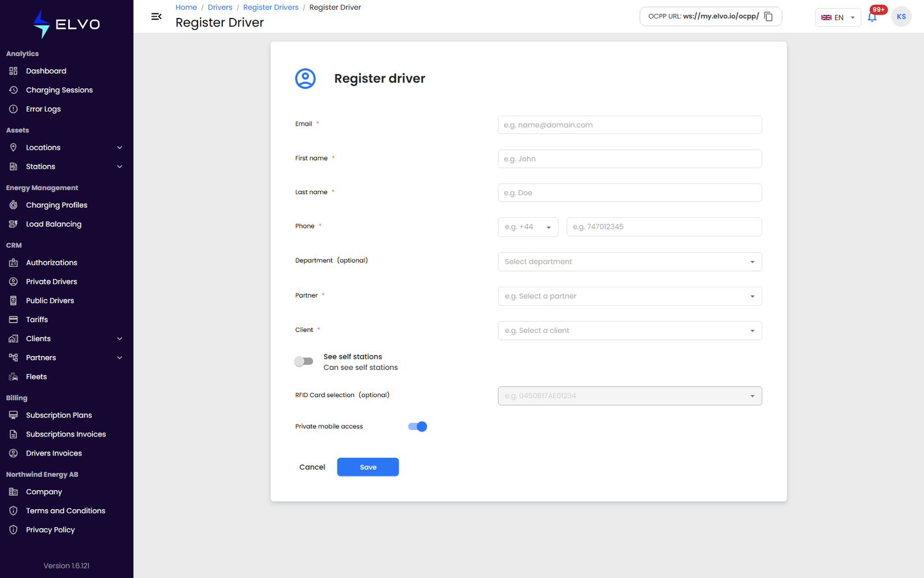
Task: Open notifications bell with 99+ badge
Action: 872,17
